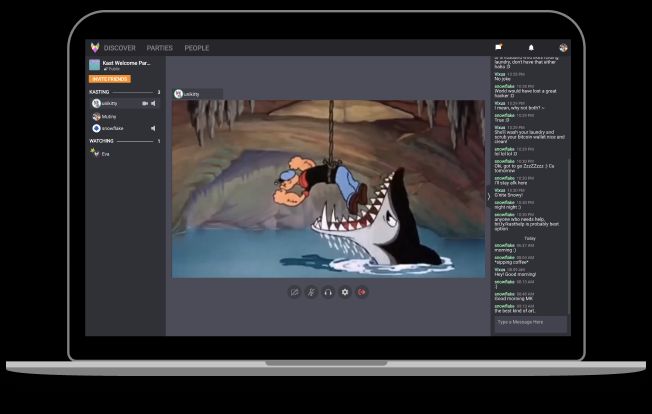Viewport: 652px width, 414px height.
Task: Toggle the headphones audio button
Action: (x=328, y=292)
